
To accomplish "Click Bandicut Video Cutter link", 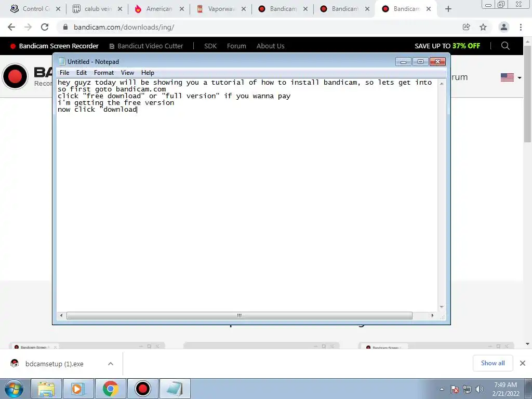I will pos(146,46).
